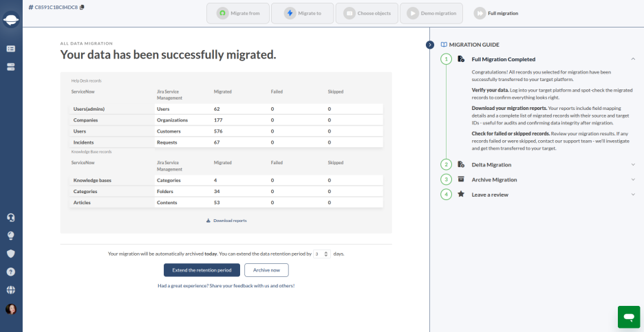Click the Archive Migration box icon
The image size is (644, 332).
coord(461,179)
